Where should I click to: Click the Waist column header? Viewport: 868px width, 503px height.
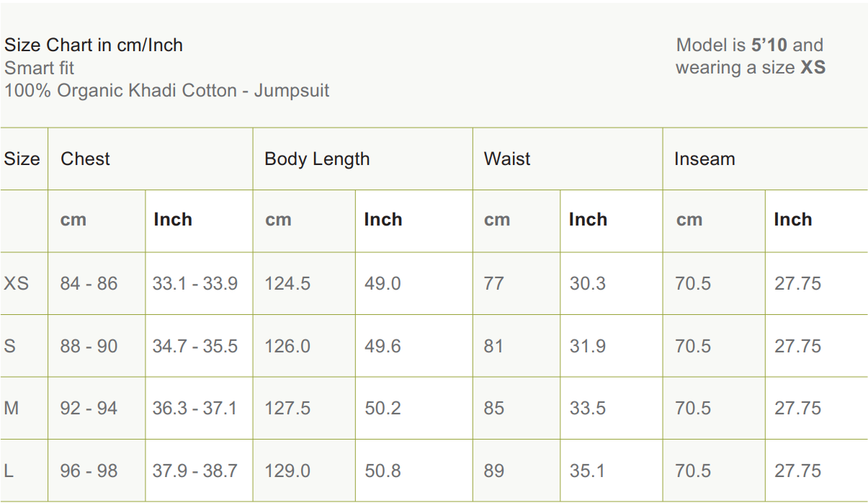coord(507,159)
